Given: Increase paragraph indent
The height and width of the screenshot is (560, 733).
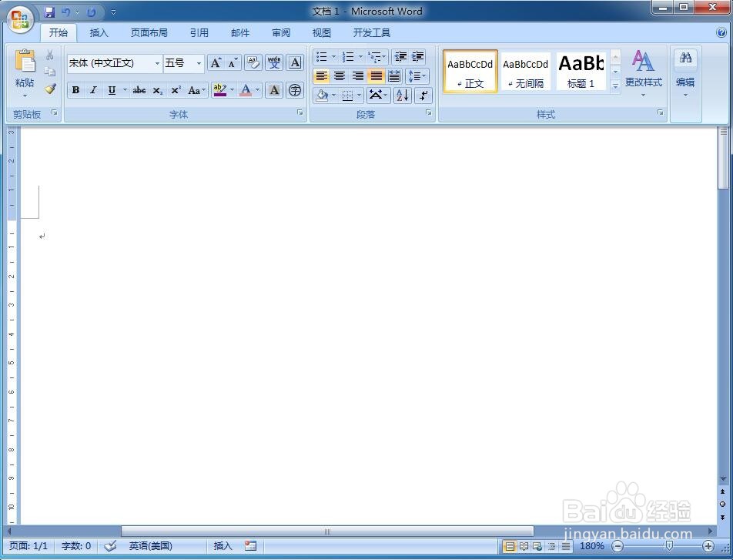Looking at the screenshot, I should 418,57.
